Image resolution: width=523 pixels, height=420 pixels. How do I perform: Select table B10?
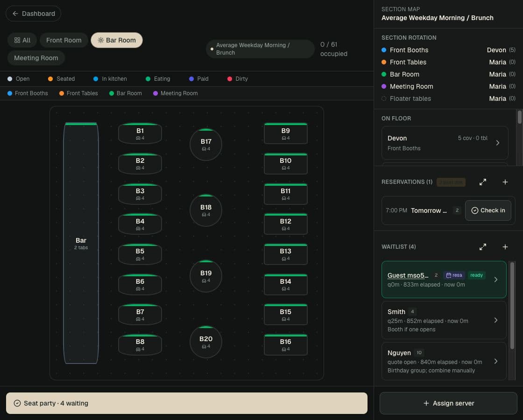click(x=285, y=164)
